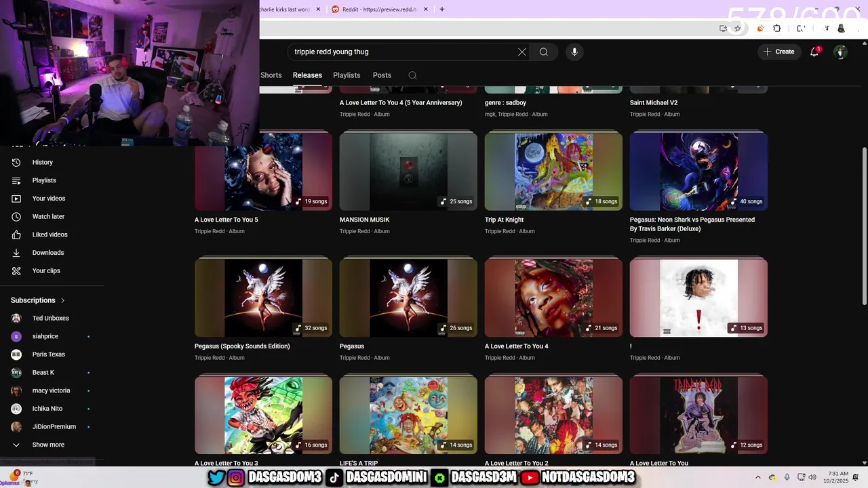Viewport: 868px width, 488px height.
Task: Open Pegasus Neon Shark Deluxe album thumbnail
Action: [698, 171]
